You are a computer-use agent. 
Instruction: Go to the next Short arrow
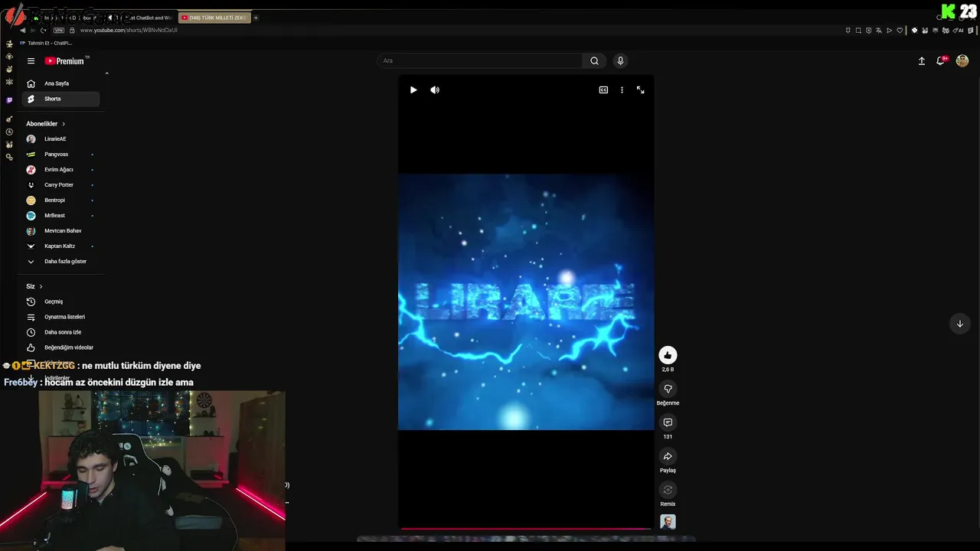(959, 324)
